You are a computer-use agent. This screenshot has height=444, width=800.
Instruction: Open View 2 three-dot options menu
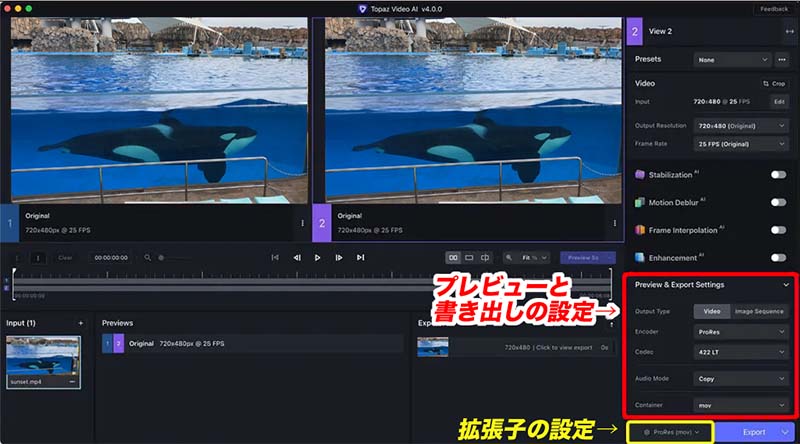point(615,223)
